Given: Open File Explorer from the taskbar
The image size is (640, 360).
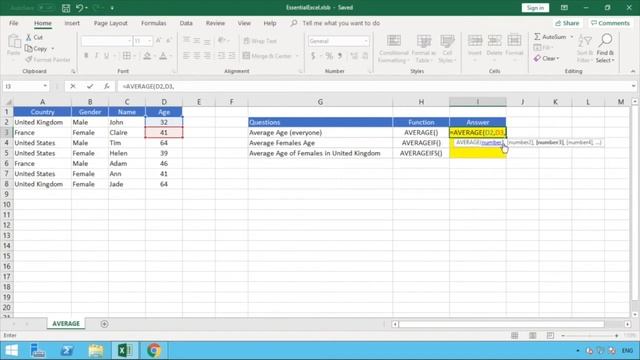Looking at the screenshot, I should [96, 350].
